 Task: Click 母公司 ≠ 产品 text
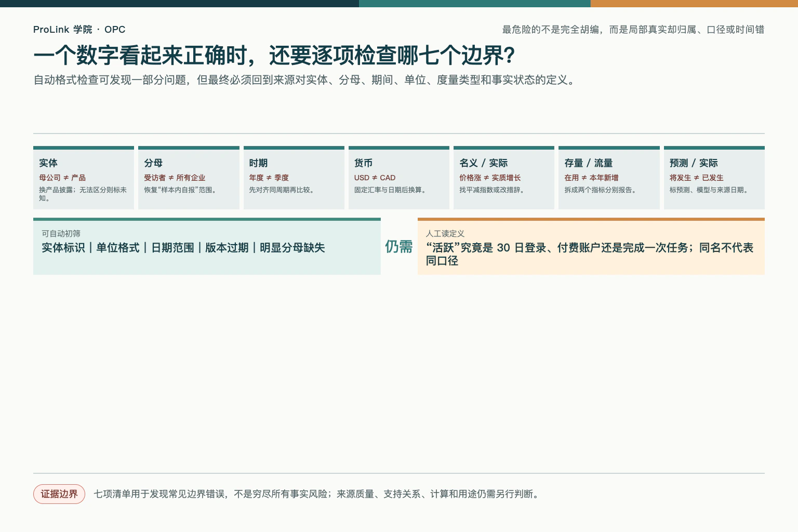pyautogui.click(x=62, y=178)
